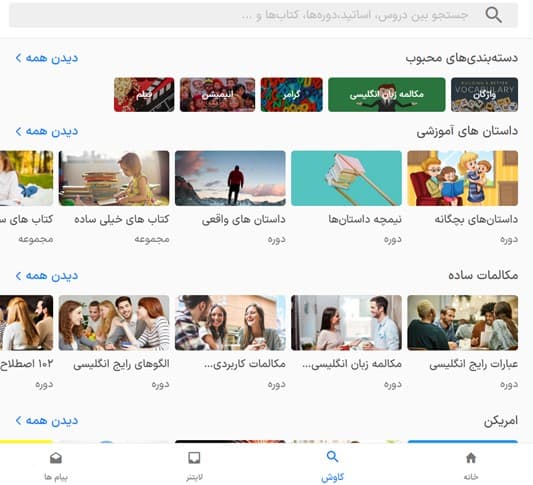Screen dimensions: 533x485
Task: Select the کاوش explore tab icon
Action: [332, 456]
